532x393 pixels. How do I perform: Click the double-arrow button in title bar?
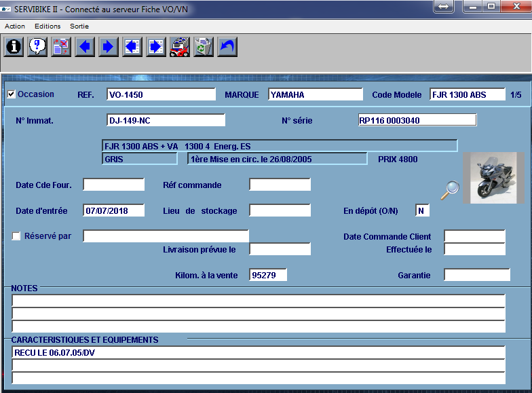click(x=443, y=6)
